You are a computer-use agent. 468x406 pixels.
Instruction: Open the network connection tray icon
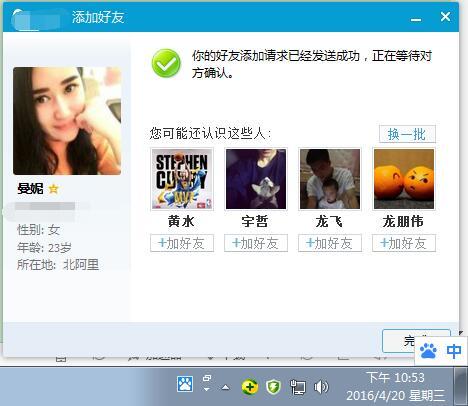(x=297, y=387)
